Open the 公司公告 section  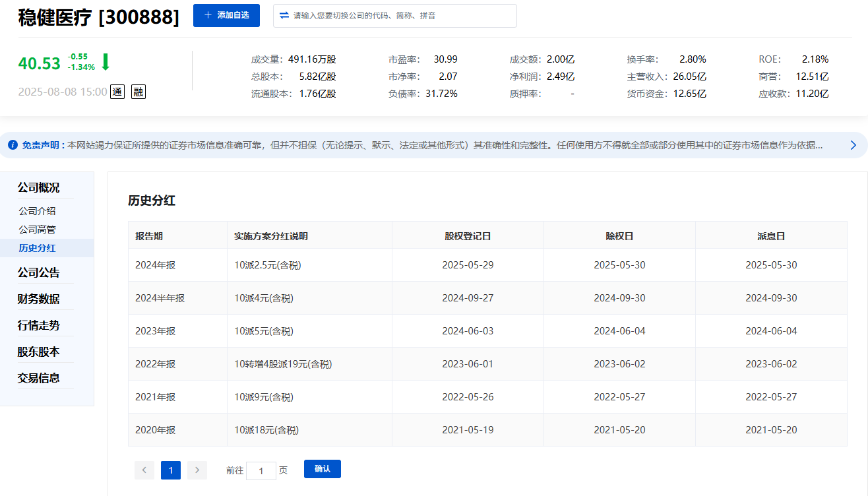coord(38,272)
